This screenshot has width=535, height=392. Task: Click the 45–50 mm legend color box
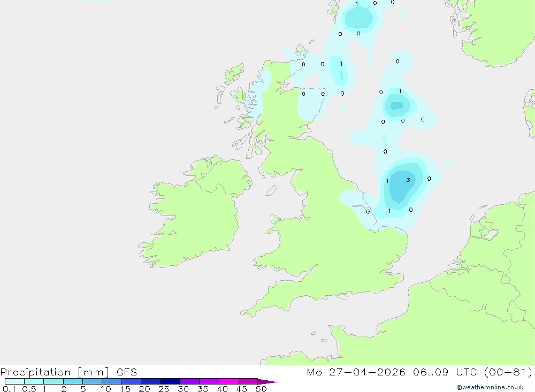pyautogui.click(x=248, y=381)
